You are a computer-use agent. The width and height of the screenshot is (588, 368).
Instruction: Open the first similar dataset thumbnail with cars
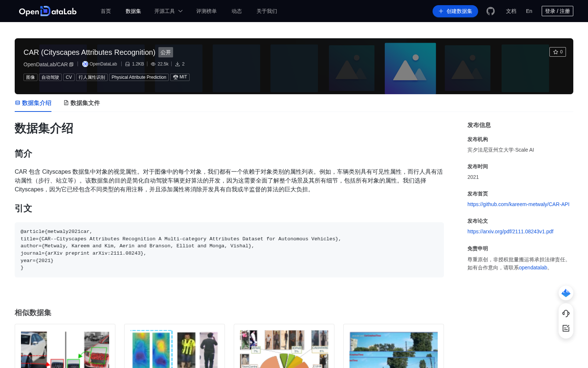point(65,350)
